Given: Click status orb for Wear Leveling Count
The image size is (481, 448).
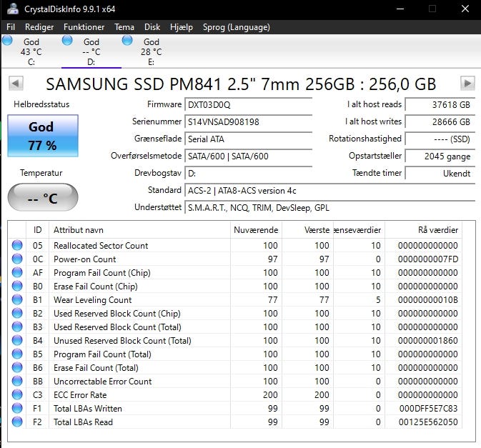Looking at the screenshot, I should [x=17, y=299].
